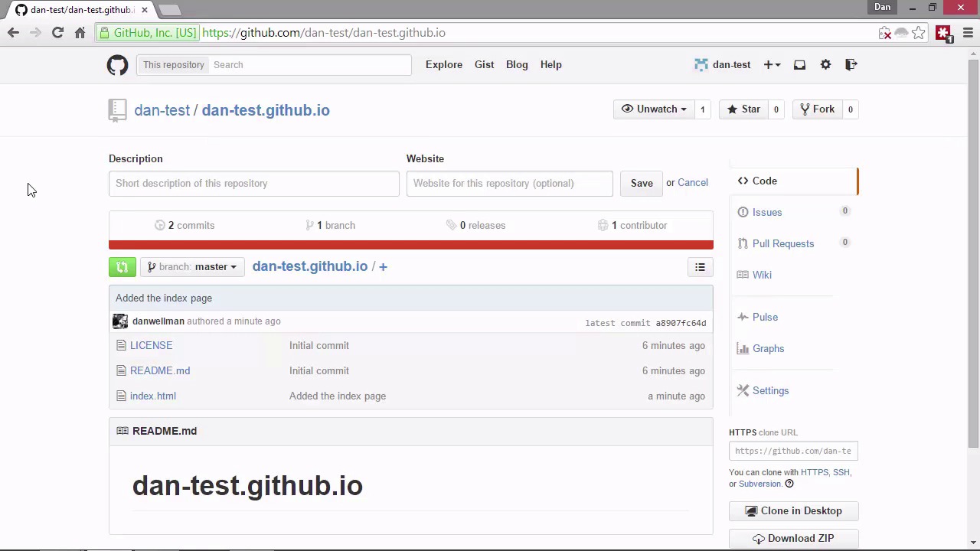Open the LICENSE file

click(x=151, y=346)
